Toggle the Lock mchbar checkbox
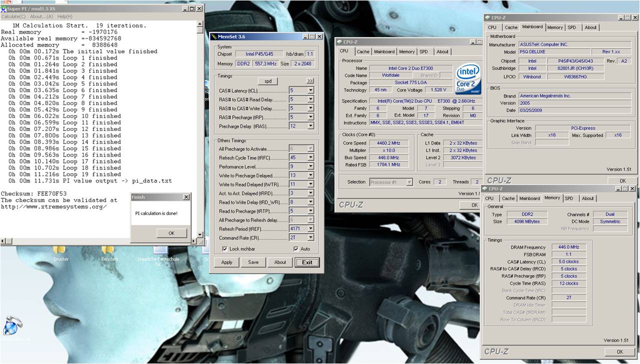Screen dimensions: 640x364 pos(225,249)
